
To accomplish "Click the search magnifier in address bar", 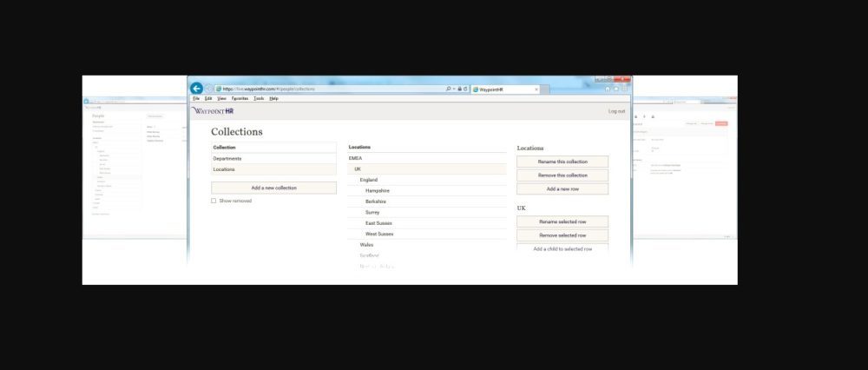I will (x=448, y=89).
